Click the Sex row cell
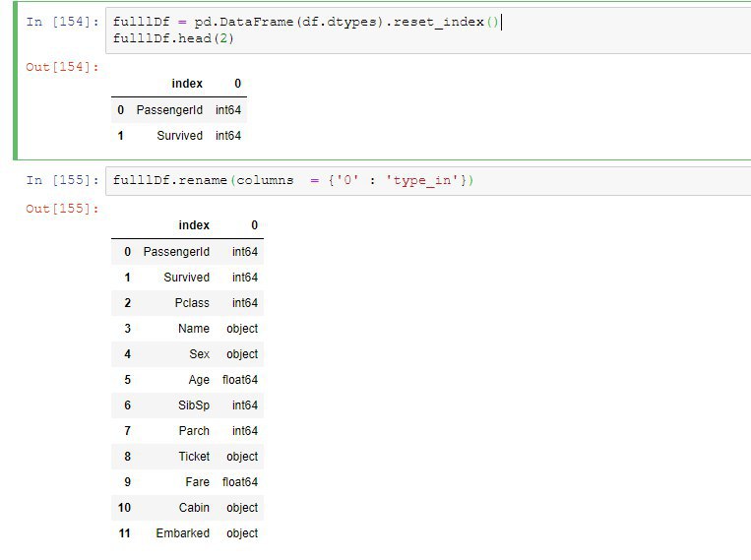Image resolution: width=751 pixels, height=560 pixels. pyautogui.click(x=199, y=354)
